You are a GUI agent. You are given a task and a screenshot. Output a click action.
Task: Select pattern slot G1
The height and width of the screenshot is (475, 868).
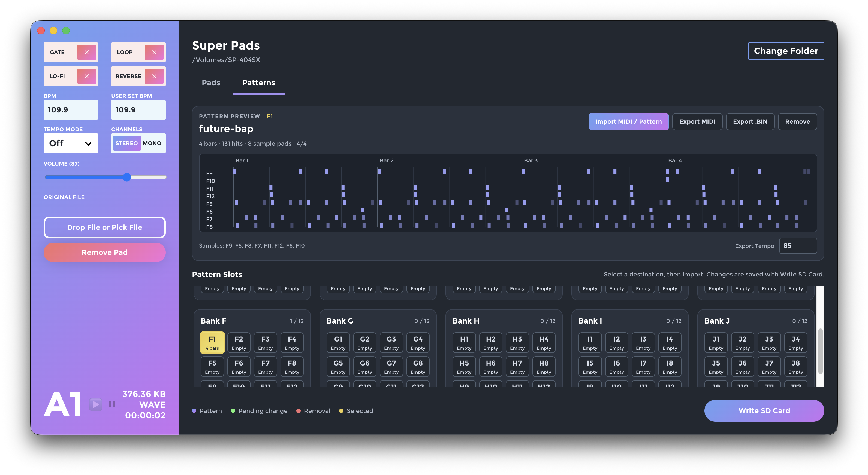(338, 342)
